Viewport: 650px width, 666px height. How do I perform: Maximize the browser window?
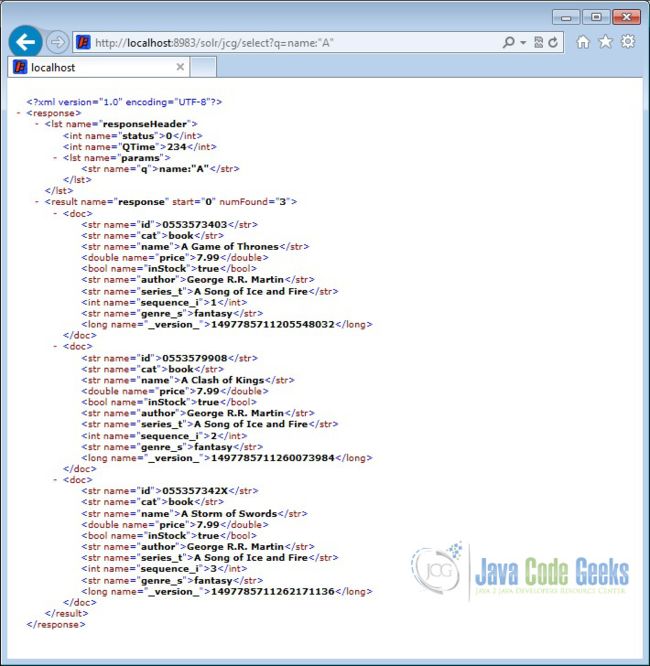coord(596,17)
